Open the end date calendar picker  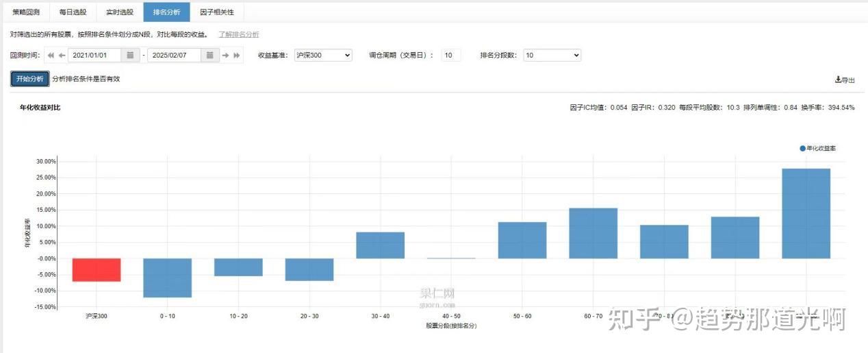pyautogui.click(x=209, y=56)
